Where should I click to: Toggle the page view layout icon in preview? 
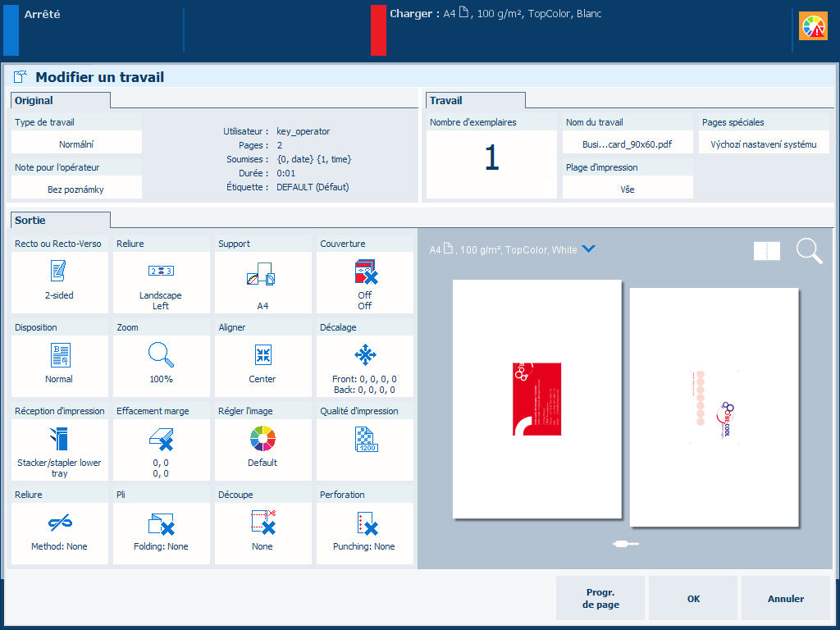(767, 251)
